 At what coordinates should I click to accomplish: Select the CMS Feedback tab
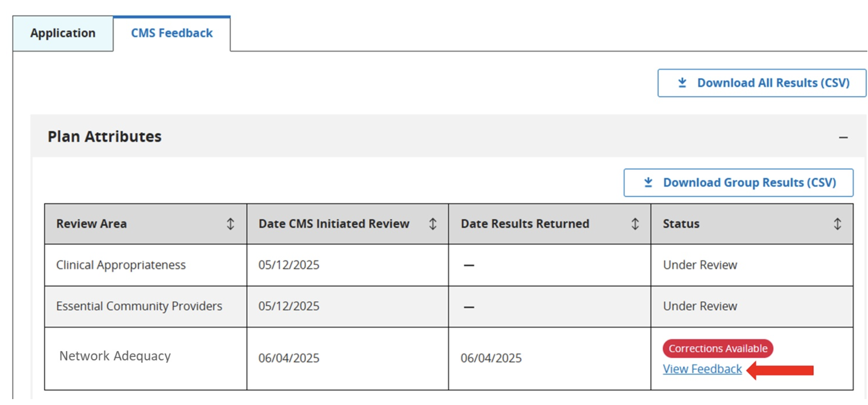(172, 33)
